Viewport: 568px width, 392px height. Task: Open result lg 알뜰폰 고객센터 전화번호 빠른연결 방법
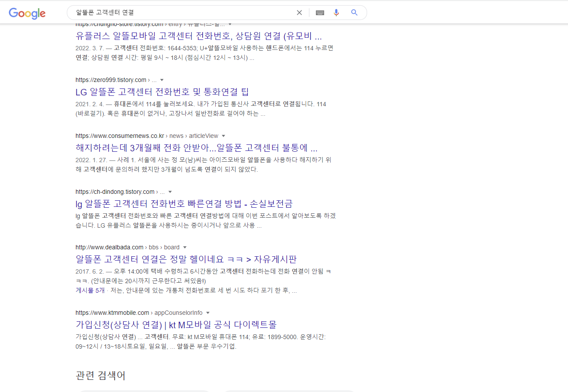click(184, 204)
